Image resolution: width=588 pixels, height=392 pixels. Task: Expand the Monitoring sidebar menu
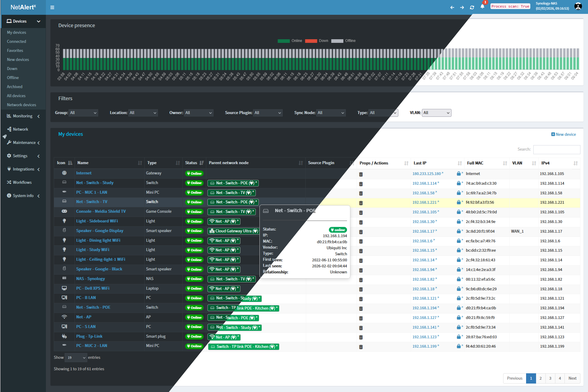pyautogui.click(x=23, y=116)
